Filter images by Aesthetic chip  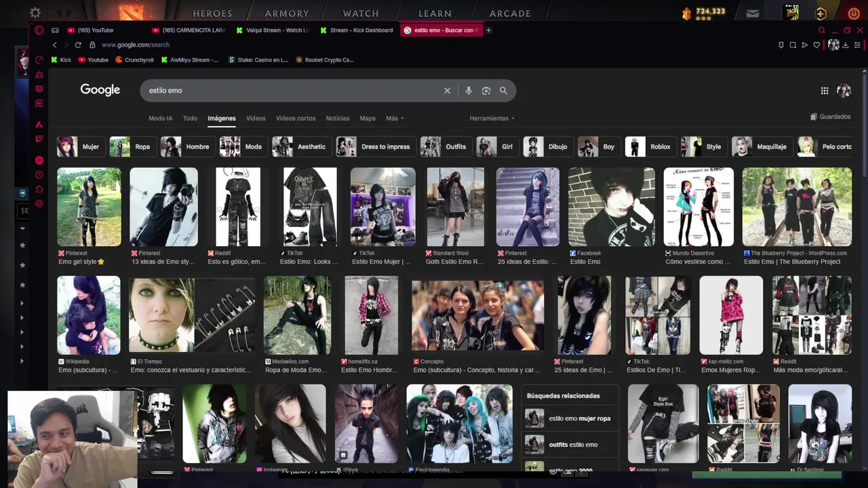coord(300,146)
